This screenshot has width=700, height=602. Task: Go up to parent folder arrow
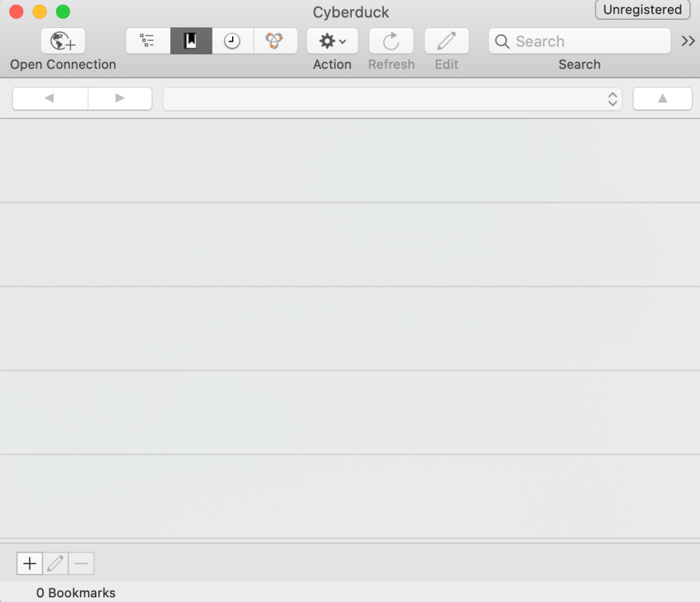point(662,99)
